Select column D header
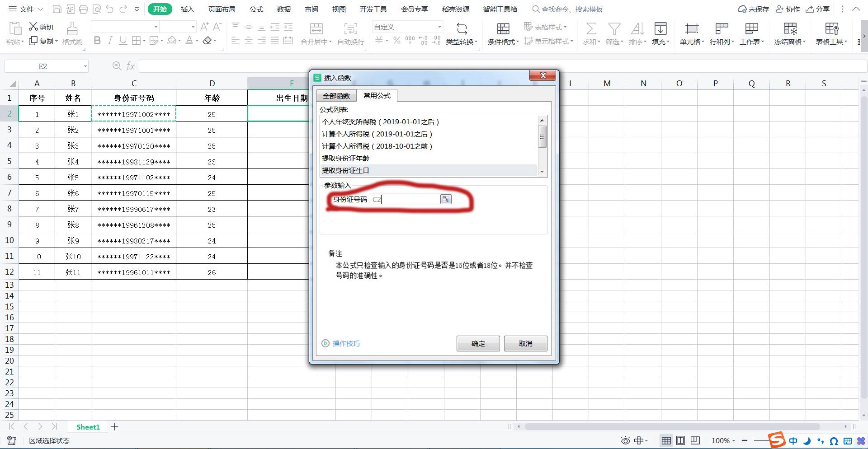 click(212, 83)
